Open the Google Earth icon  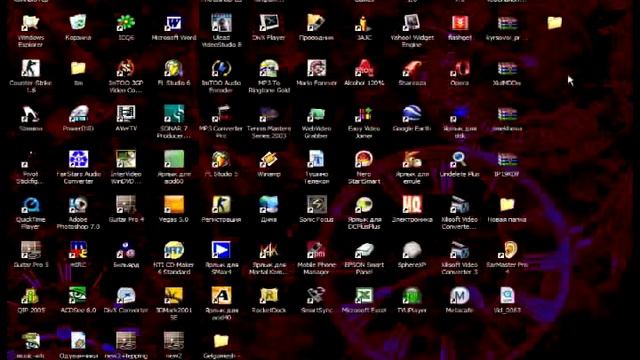pyautogui.click(x=411, y=114)
